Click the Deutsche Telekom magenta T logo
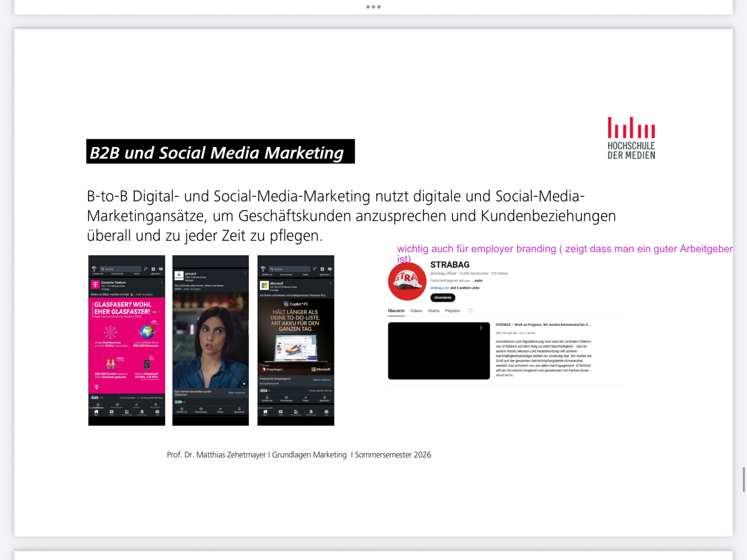The height and width of the screenshot is (560, 747). (x=95, y=284)
